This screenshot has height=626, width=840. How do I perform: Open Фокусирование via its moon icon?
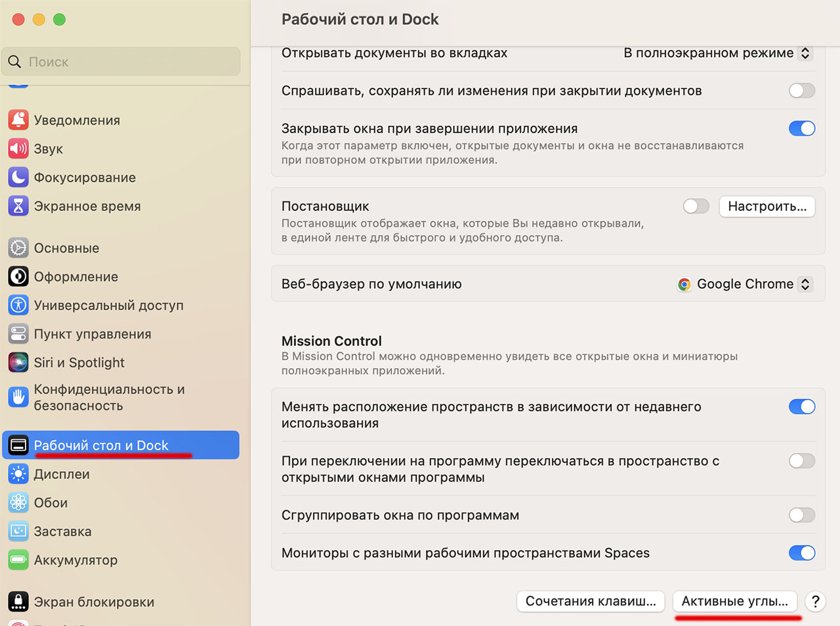[18, 177]
